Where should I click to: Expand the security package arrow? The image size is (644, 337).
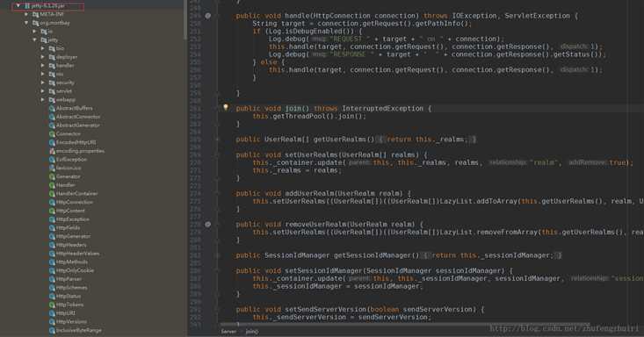click(x=43, y=82)
